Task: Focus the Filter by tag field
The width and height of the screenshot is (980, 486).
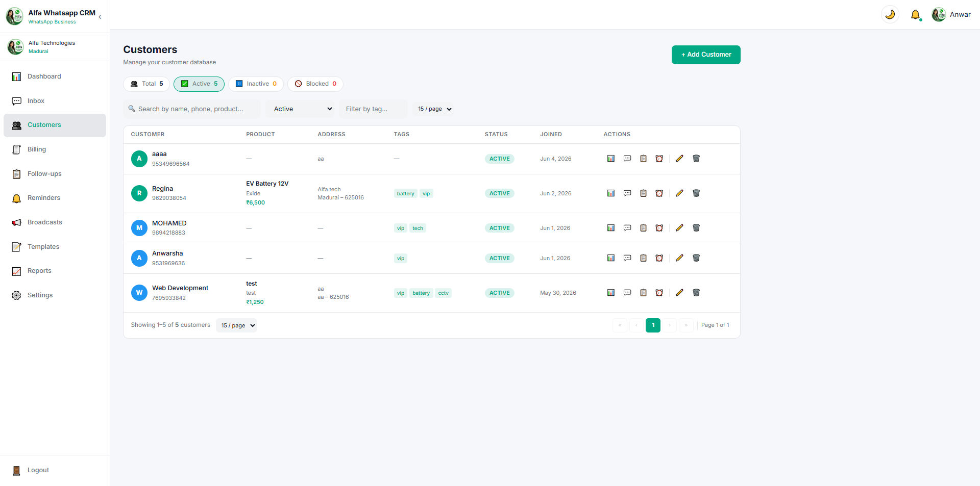Action: click(374, 109)
